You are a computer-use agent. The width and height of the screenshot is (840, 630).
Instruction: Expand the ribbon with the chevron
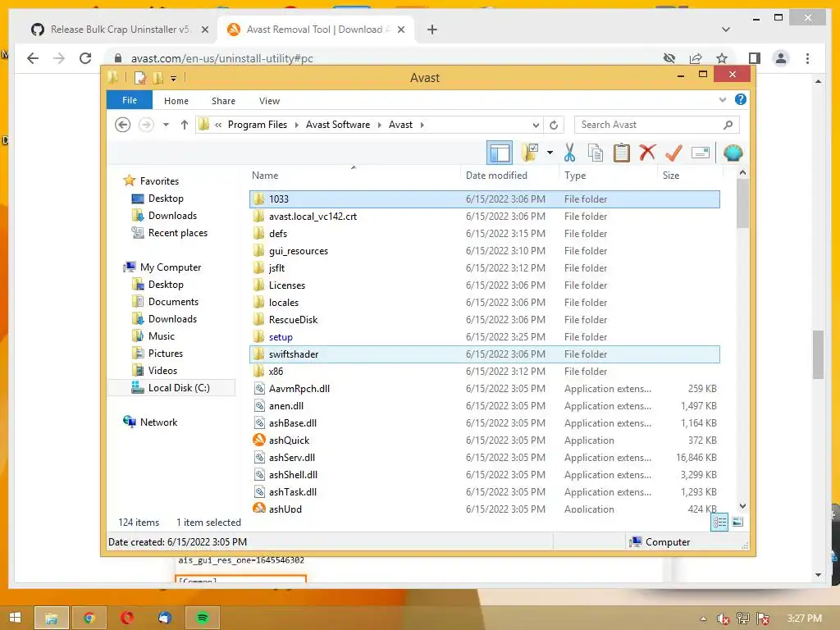click(723, 99)
